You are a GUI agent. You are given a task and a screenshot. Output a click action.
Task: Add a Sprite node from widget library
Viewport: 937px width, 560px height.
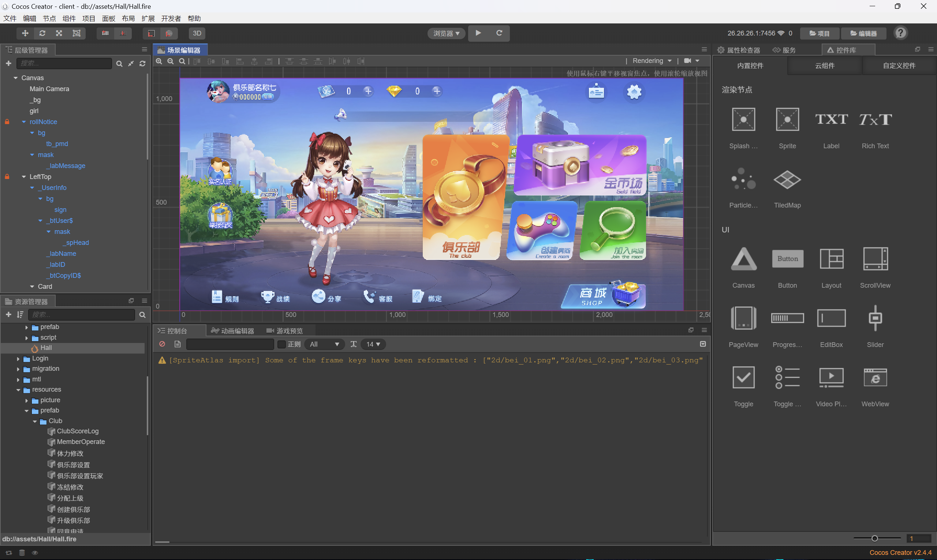(787, 120)
